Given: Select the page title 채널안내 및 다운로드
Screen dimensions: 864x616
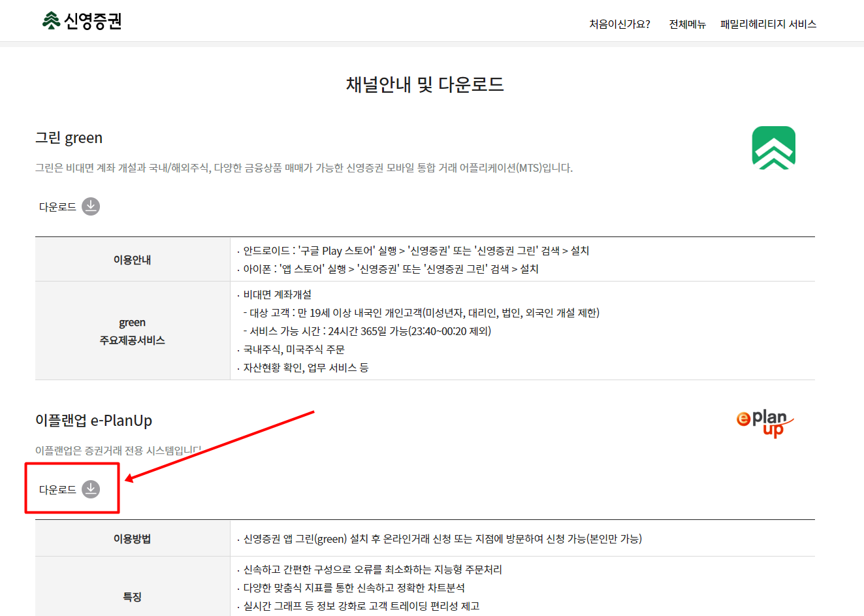Looking at the screenshot, I should [425, 84].
